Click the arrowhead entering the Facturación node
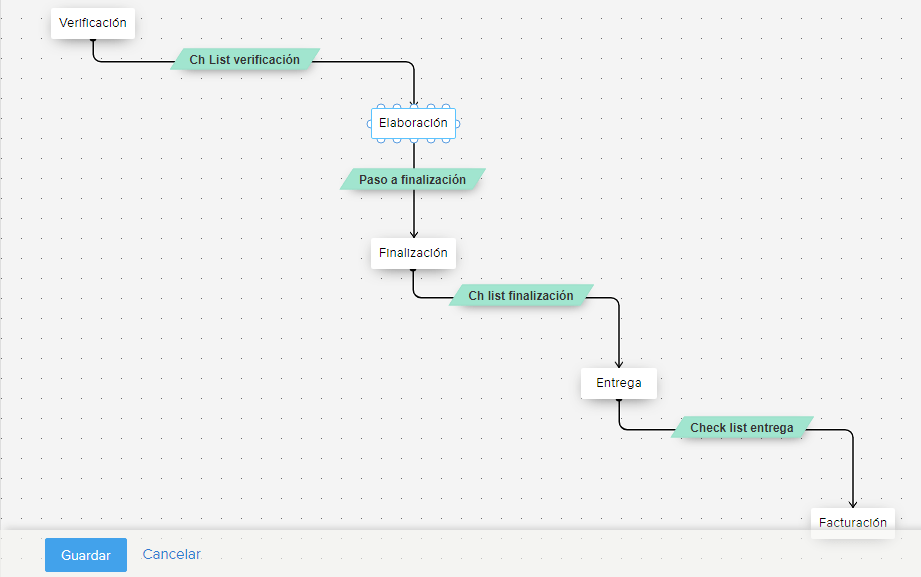Screen dimensions: 921x577 [853, 503]
